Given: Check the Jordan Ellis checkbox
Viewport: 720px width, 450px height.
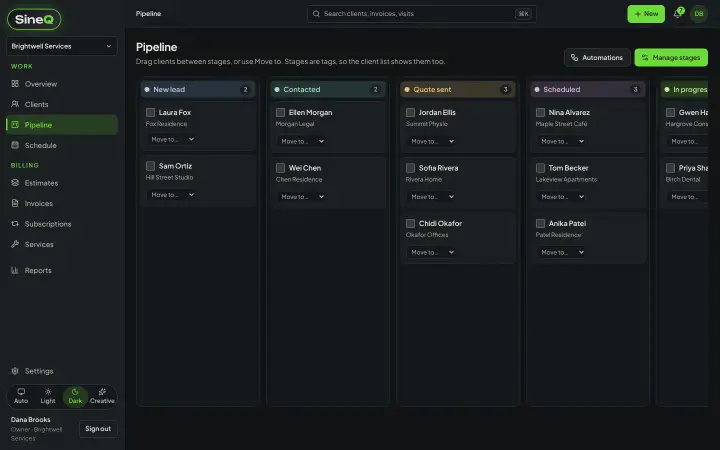Looking at the screenshot, I should (x=410, y=112).
